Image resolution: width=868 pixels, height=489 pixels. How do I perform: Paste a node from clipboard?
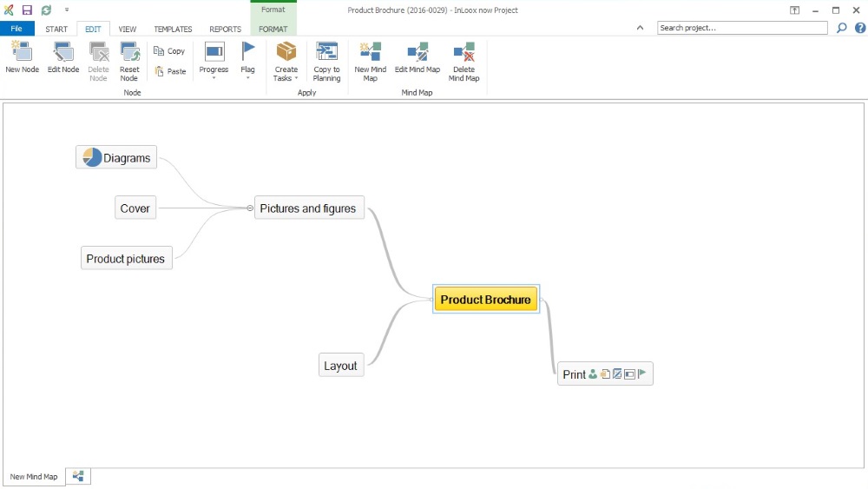point(170,71)
